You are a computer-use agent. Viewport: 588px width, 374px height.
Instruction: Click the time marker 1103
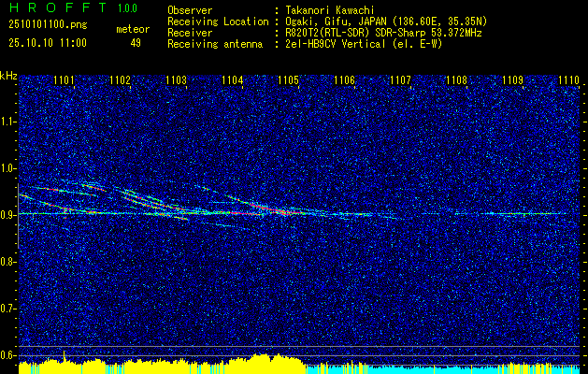coord(177,80)
